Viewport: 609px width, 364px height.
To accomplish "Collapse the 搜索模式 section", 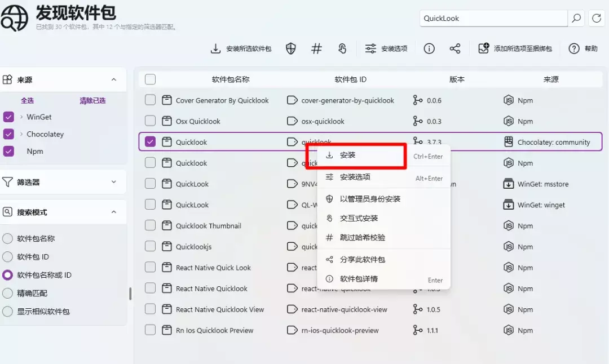I will [x=114, y=212].
